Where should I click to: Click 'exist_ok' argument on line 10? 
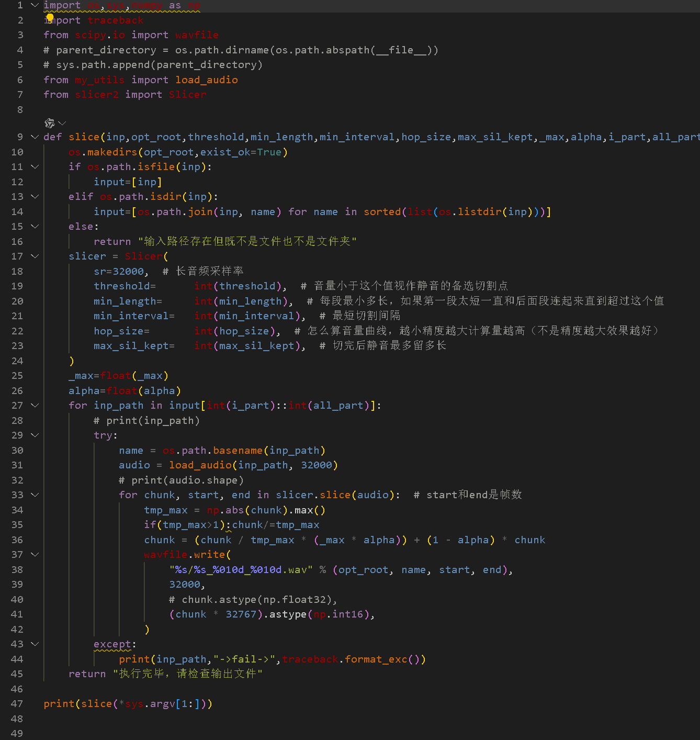(x=222, y=152)
